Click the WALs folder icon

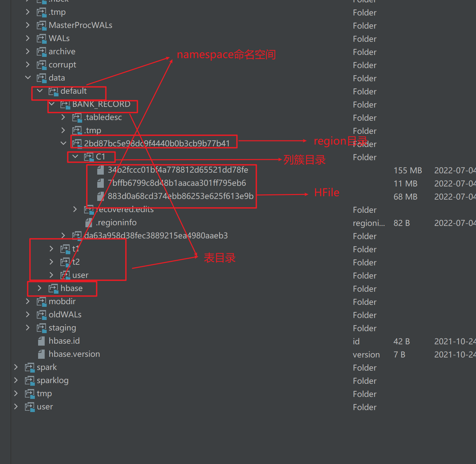coord(41,39)
